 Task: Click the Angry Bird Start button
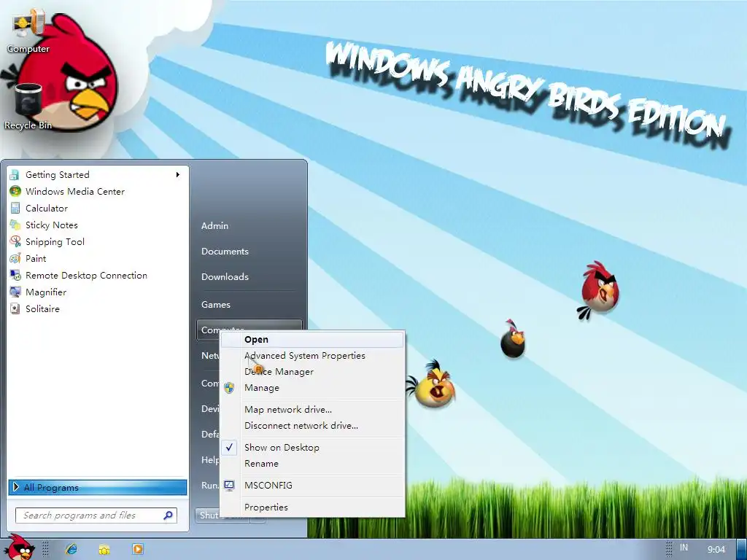pyautogui.click(x=19, y=548)
